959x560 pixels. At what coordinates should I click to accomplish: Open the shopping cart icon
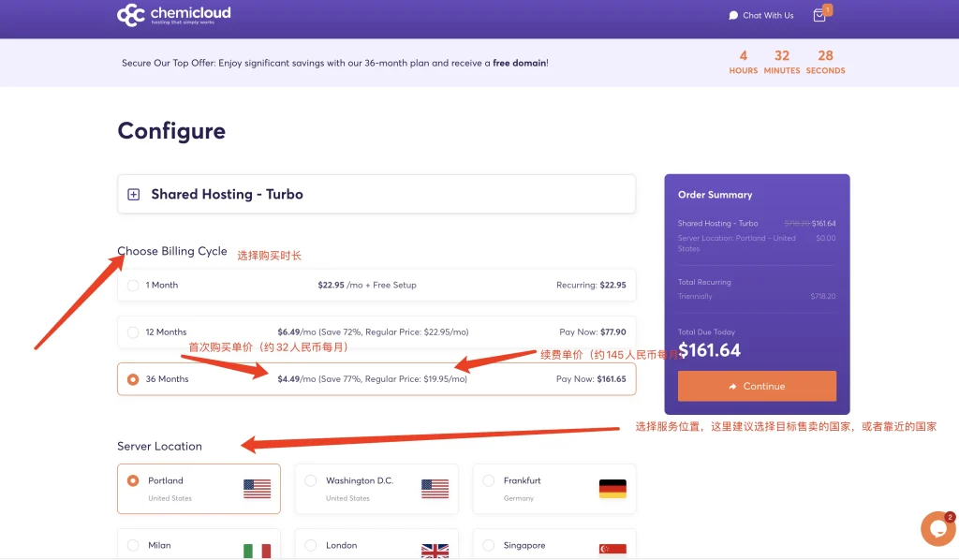(x=819, y=15)
